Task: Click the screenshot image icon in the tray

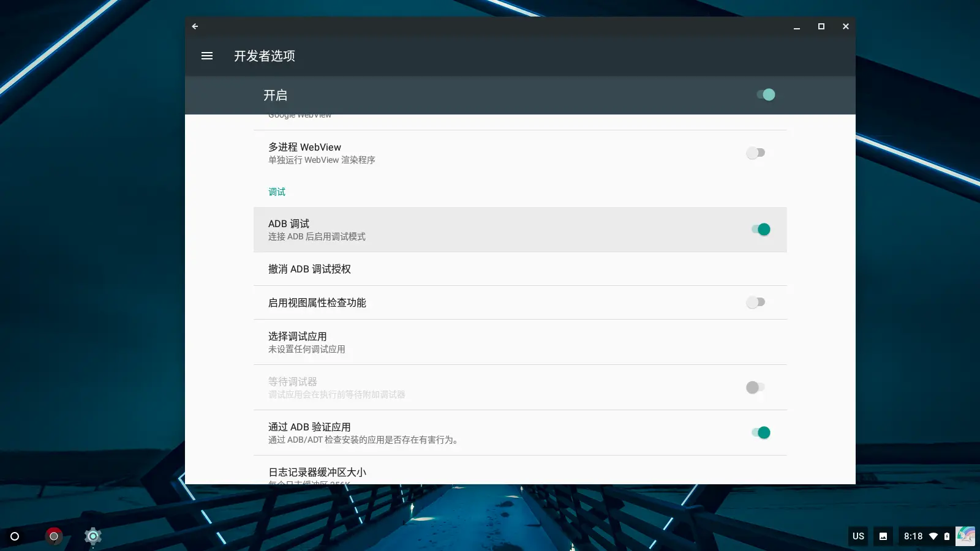Action: click(883, 536)
